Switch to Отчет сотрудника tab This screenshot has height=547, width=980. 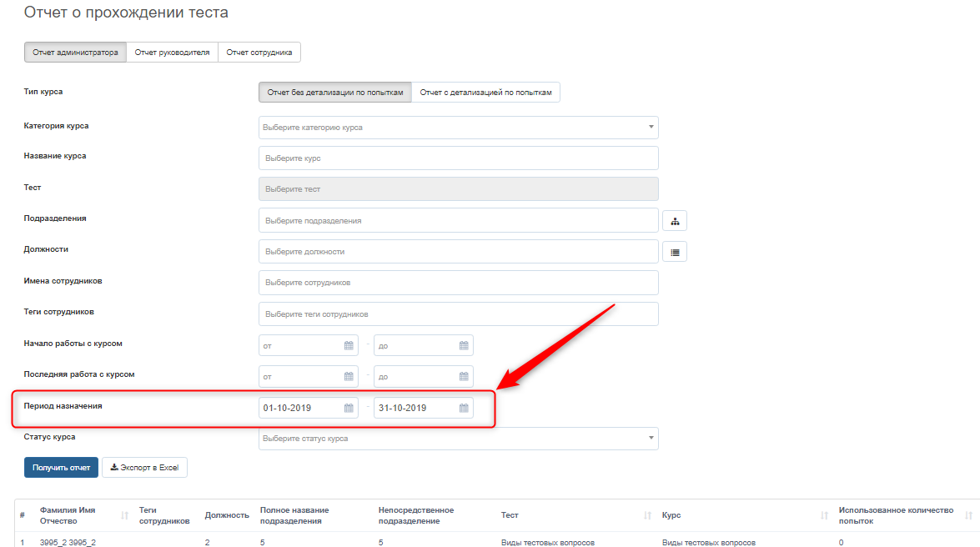coord(259,53)
